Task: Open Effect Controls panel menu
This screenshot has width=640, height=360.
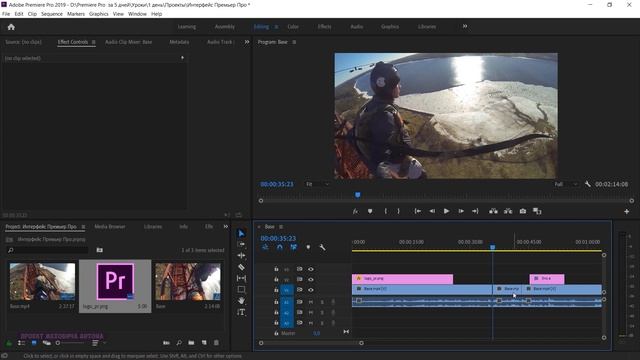Action: 93,42
